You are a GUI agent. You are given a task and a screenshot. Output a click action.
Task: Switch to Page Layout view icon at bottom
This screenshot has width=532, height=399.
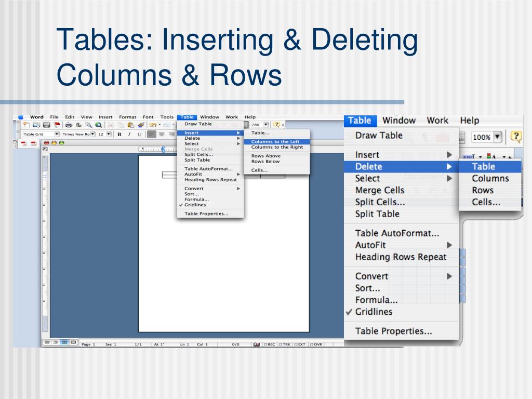click(x=64, y=342)
